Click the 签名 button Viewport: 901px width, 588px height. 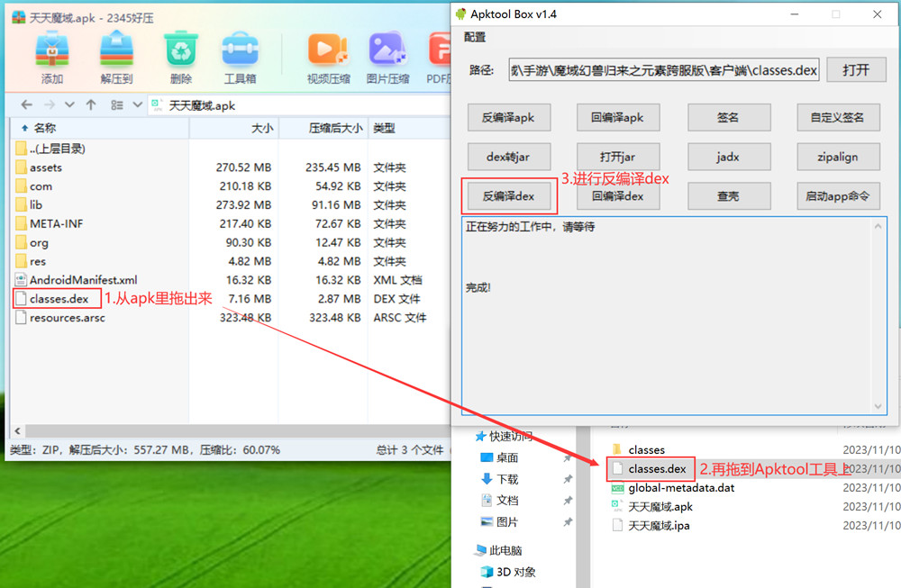728,118
